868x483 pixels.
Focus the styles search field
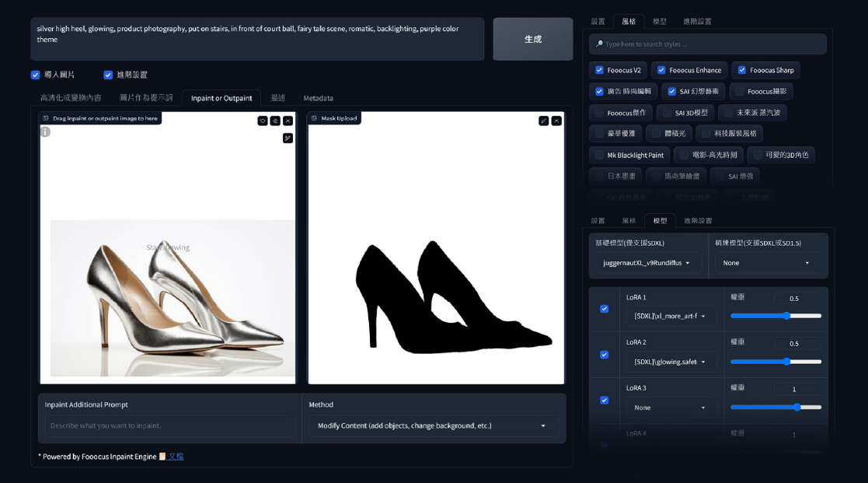[708, 44]
